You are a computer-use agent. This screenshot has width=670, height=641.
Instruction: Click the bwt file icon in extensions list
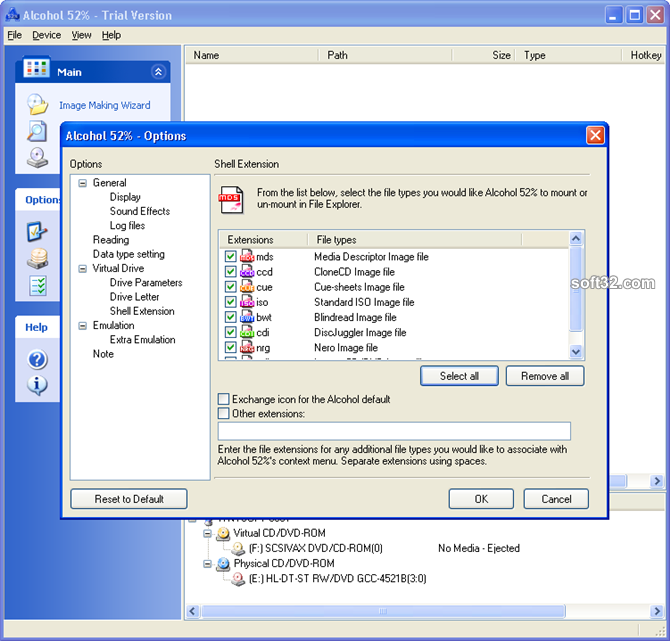pos(247,317)
